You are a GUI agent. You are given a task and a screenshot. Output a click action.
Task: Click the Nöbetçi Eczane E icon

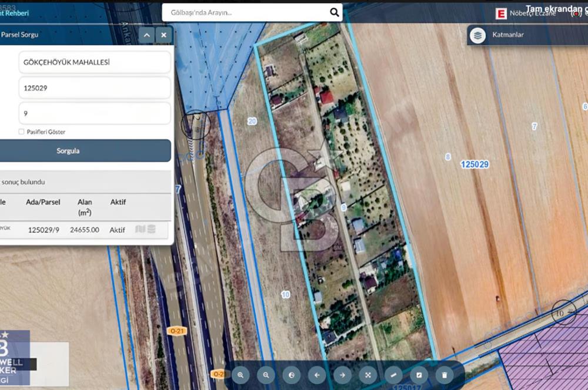(501, 14)
